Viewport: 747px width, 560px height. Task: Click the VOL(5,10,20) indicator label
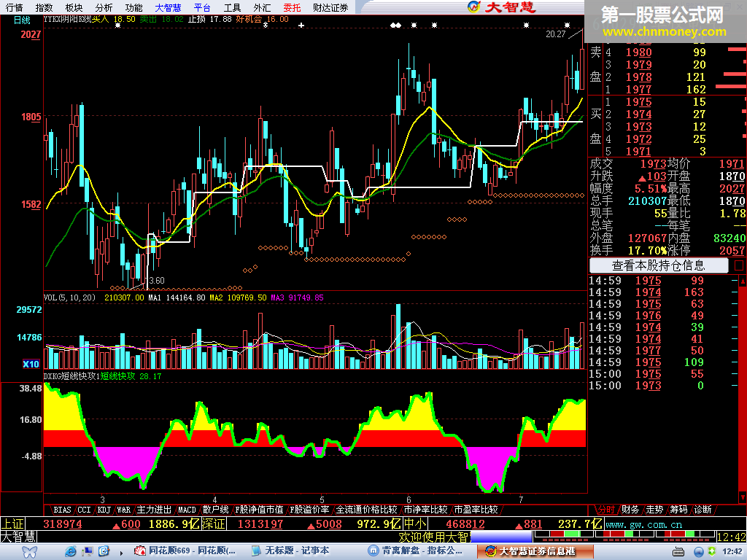[x=69, y=297]
